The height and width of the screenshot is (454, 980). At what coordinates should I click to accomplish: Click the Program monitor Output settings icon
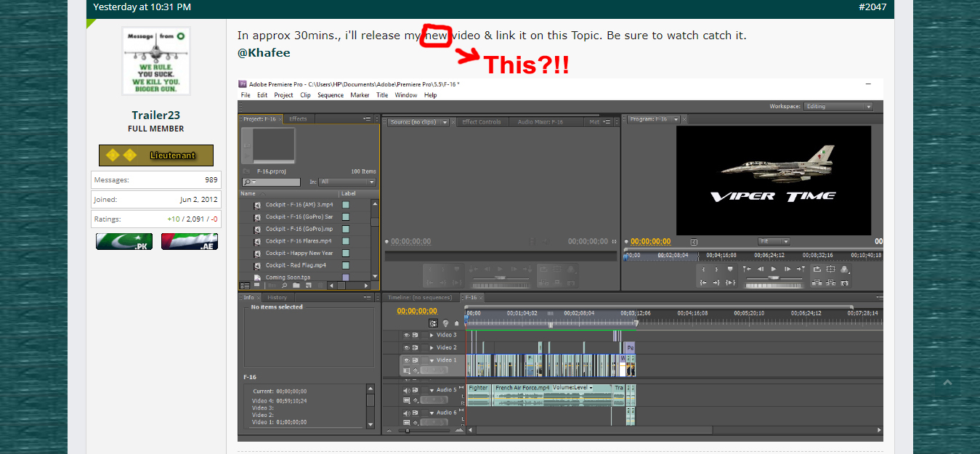[x=845, y=269]
